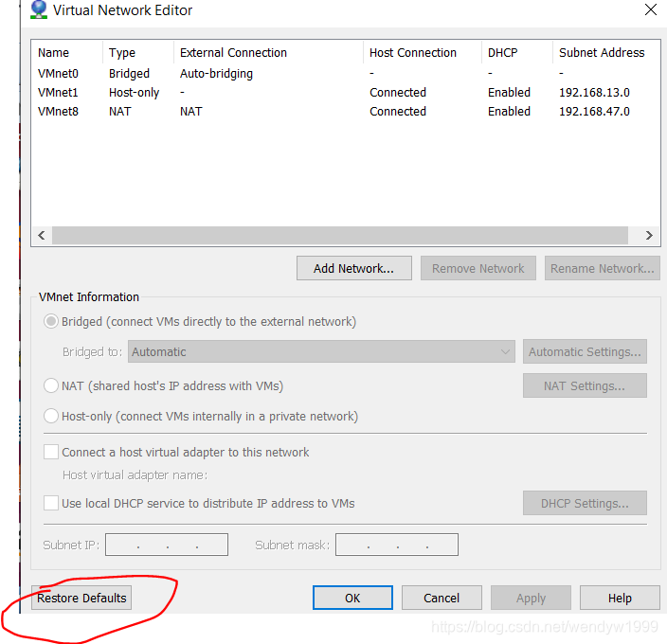Click the Subnet mask input field
667x644 pixels.
pyautogui.click(x=397, y=545)
